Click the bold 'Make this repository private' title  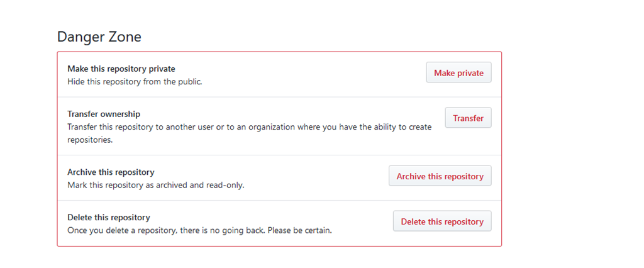pyautogui.click(x=121, y=69)
